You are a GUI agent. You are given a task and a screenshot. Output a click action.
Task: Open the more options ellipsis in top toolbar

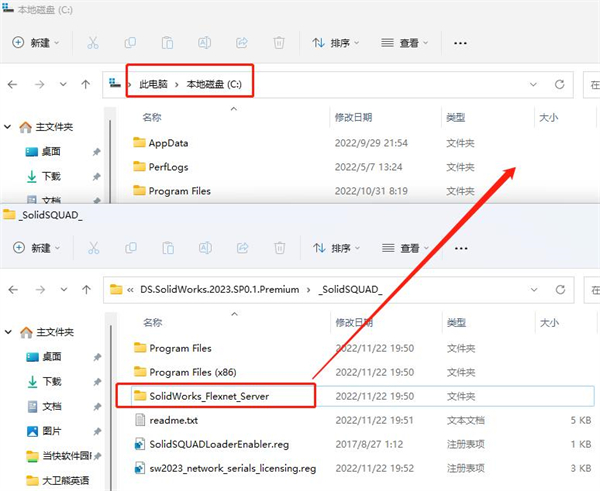click(x=460, y=43)
